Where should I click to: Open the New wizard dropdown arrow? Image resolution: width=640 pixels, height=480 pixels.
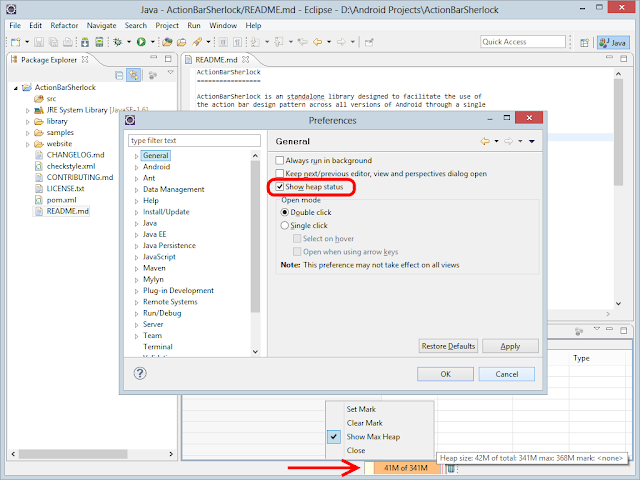coord(27,42)
